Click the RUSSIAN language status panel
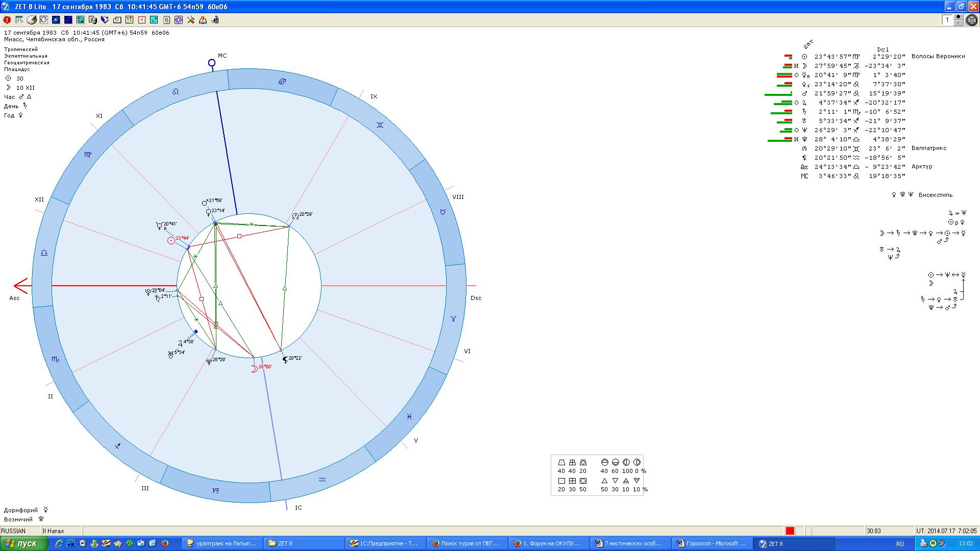Viewport: 980px width, 551px height. pyautogui.click(x=19, y=531)
